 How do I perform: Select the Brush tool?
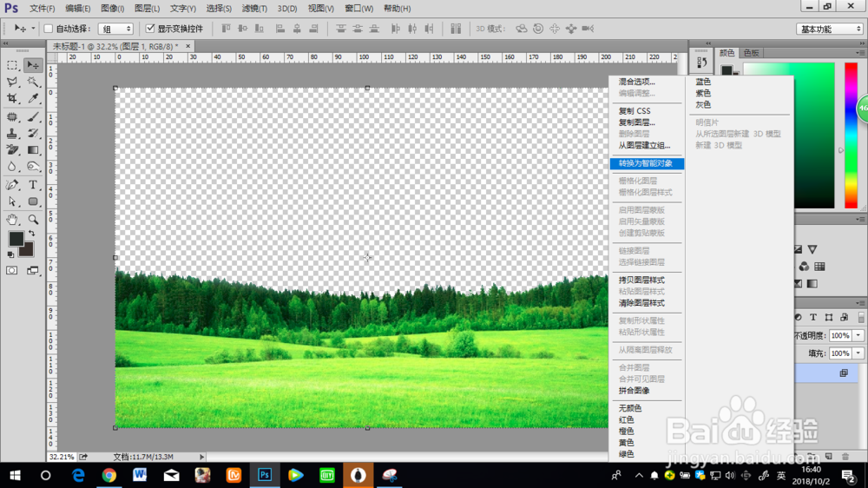pos(33,117)
